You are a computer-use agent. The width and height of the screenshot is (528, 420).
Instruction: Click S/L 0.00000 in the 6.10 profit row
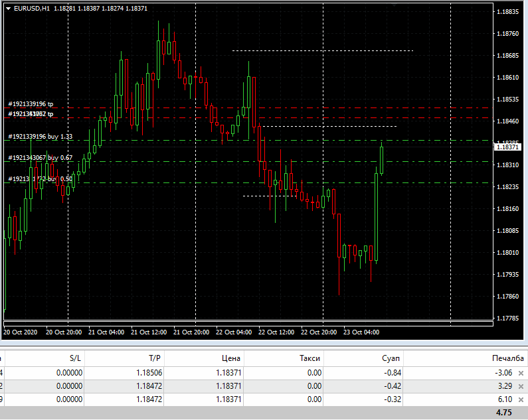(x=69, y=399)
